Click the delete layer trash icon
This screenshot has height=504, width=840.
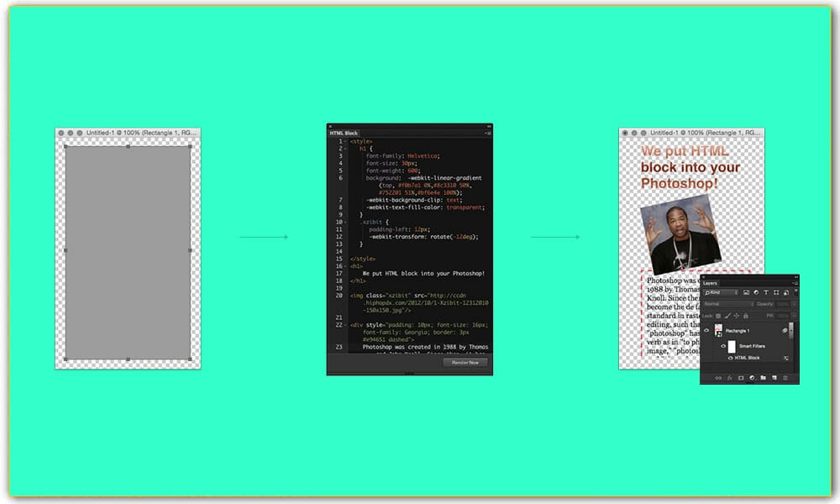click(785, 377)
